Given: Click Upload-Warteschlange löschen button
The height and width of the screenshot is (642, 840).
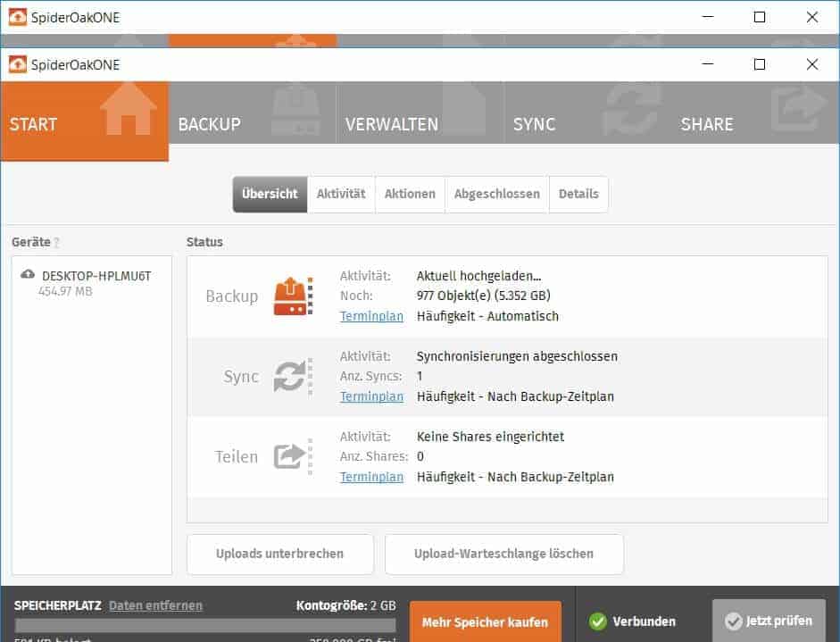Looking at the screenshot, I should point(504,554).
